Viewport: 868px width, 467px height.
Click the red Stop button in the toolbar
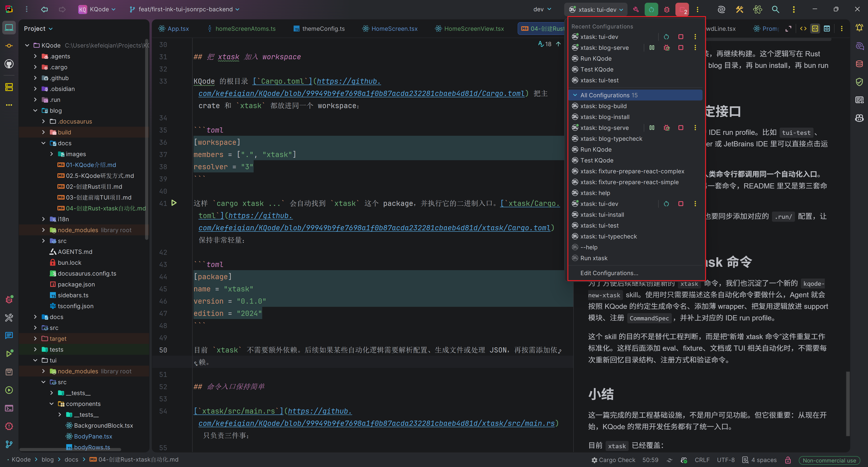tap(682, 10)
